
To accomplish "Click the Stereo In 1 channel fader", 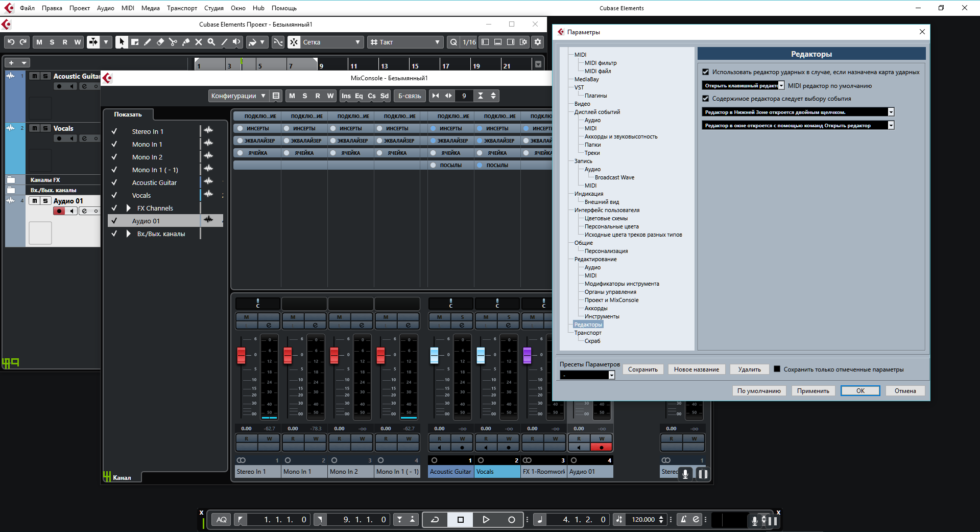I will 242,355.
